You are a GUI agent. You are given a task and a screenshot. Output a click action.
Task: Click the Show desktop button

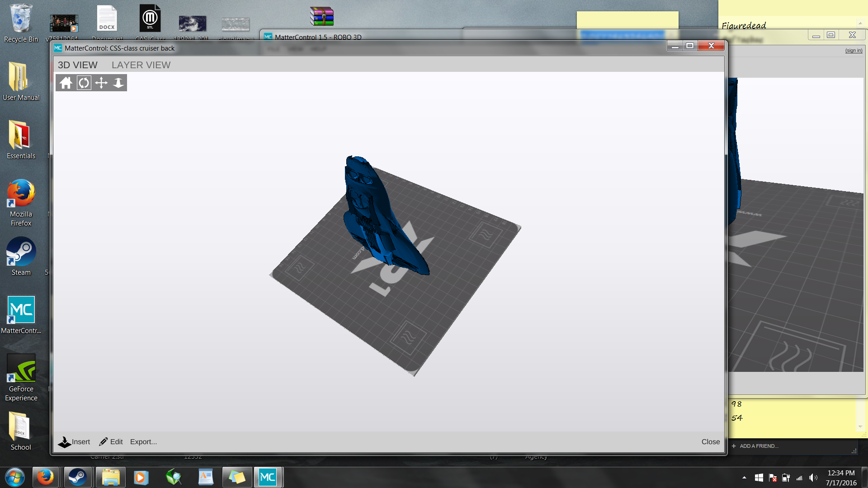coord(865,477)
